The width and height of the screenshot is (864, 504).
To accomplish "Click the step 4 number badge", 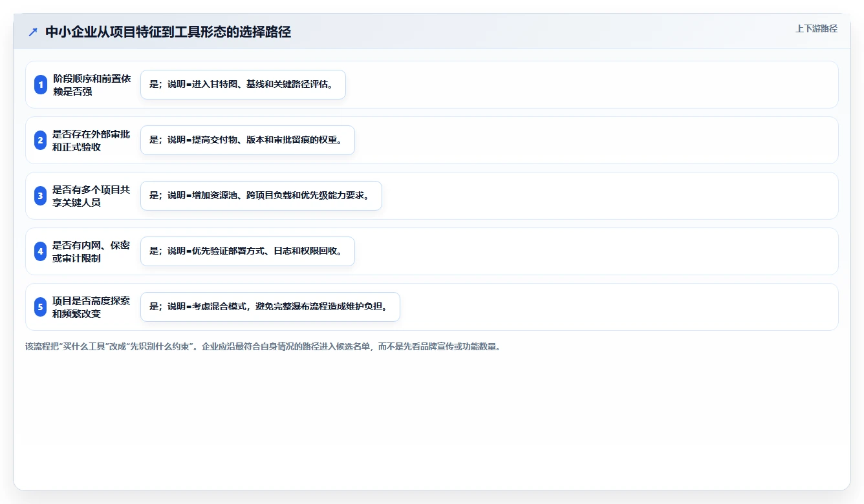I will click(x=41, y=251).
